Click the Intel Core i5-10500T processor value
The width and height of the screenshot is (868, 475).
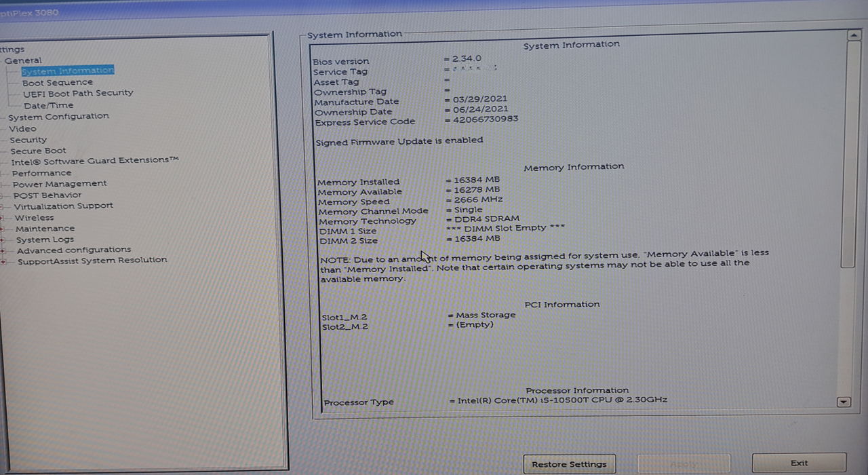point(562,400)
